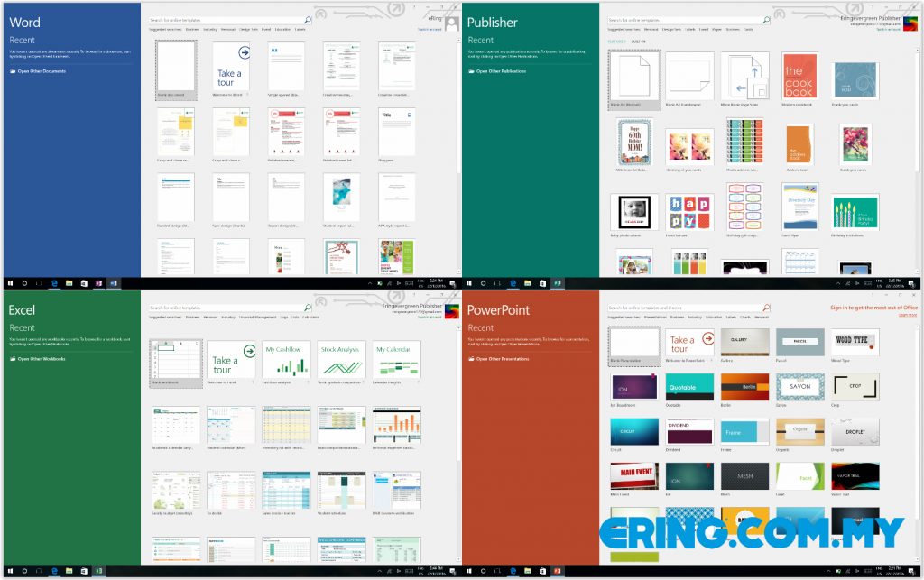Open Other Presentations in PowerPoint sidebar
Viewport: 924px width, 580px height.
498,359
